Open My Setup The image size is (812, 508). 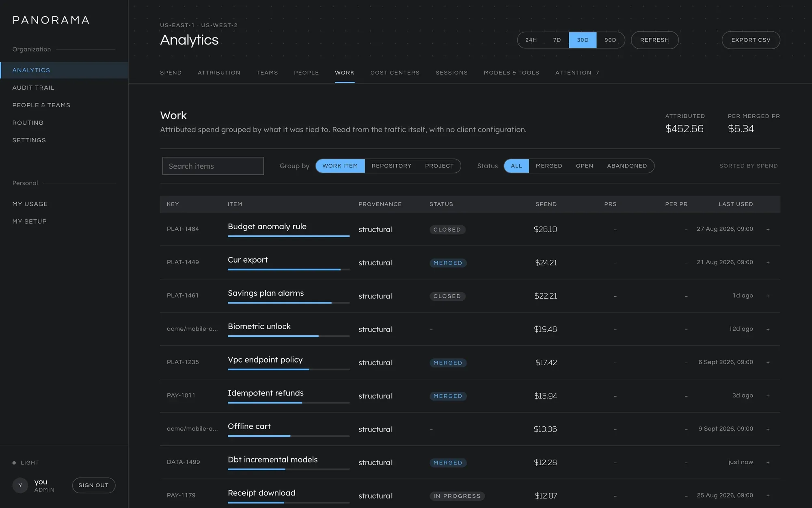click(64, 221)
